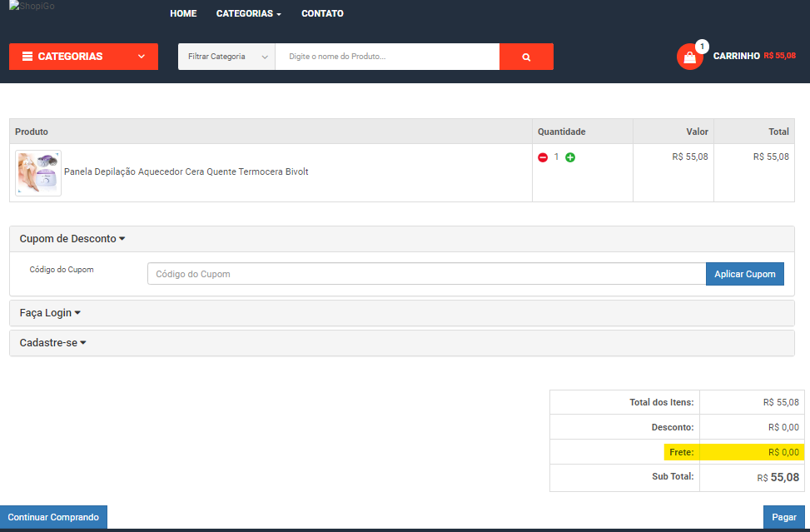The height and width of the screenshot is (532, 810).
Task: Go to the Home menu item
Action: [183, 13]
